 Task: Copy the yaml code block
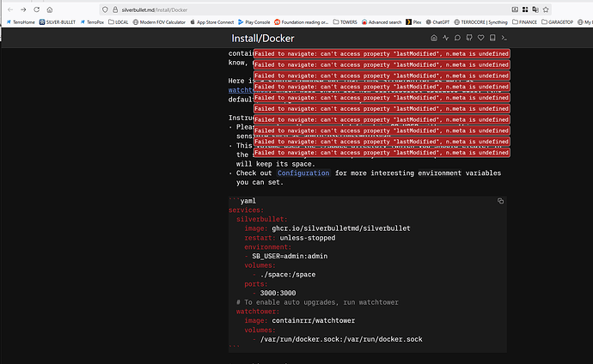501,201
